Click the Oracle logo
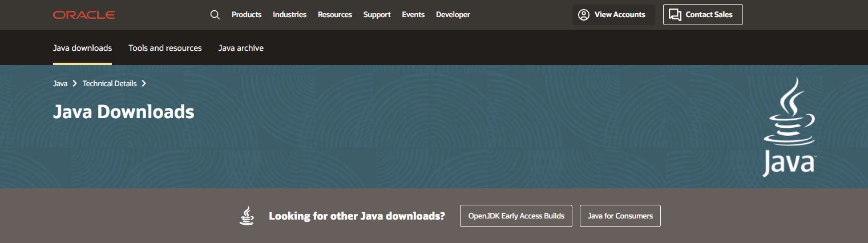 [x=84, y=15]
